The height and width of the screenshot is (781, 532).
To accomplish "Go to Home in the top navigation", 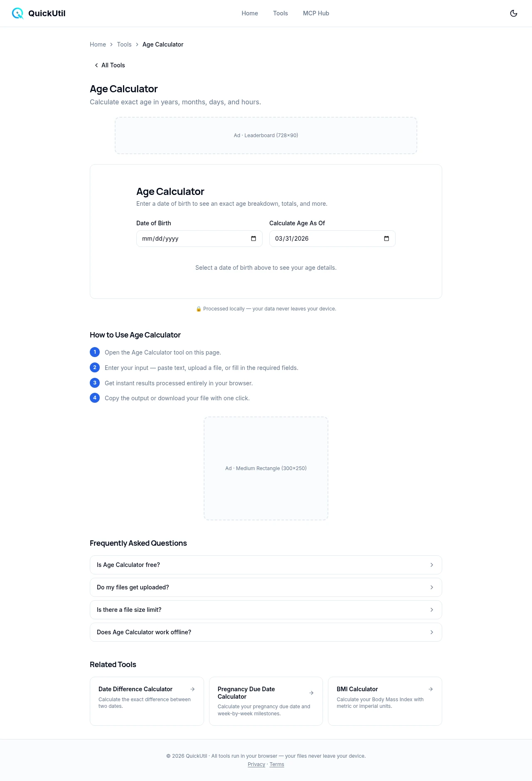I will (x=250, y=13).
